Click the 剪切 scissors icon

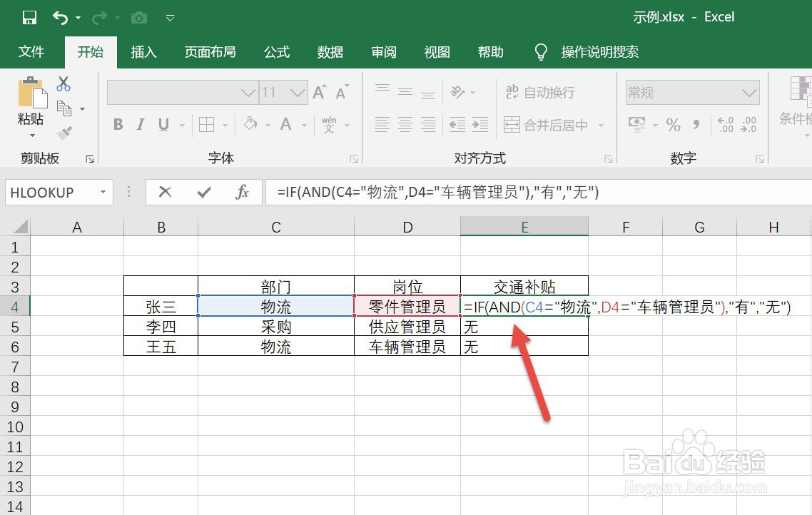tap(64, 83)
